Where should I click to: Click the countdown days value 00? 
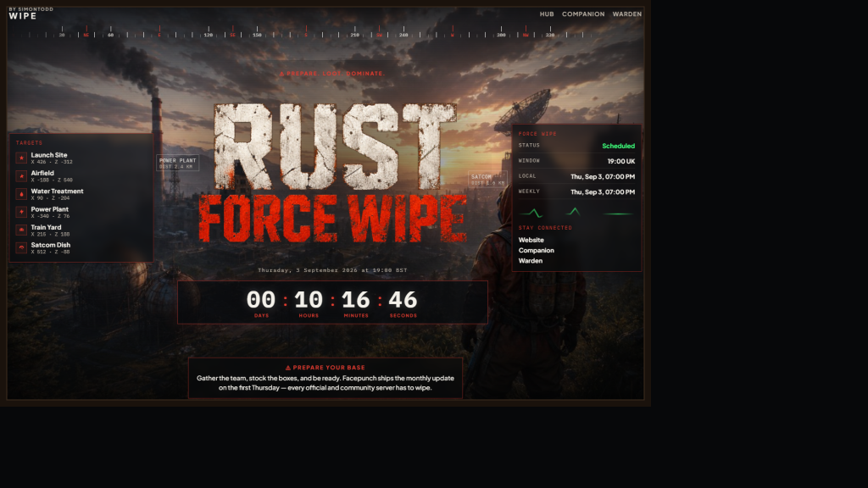click(261, 300)
